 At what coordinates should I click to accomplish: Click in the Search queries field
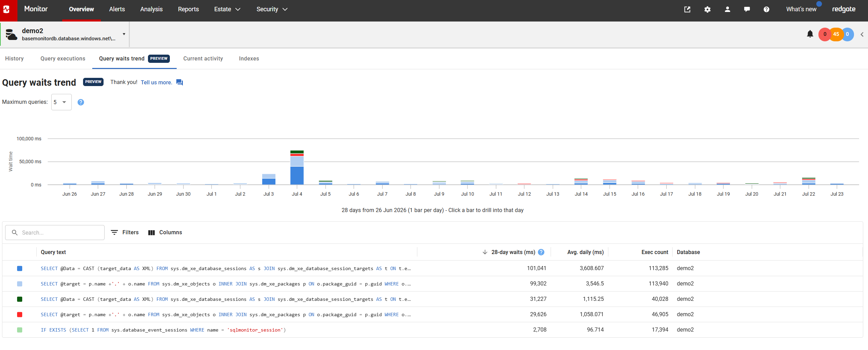pyautogui.click(x=55, y=233)
